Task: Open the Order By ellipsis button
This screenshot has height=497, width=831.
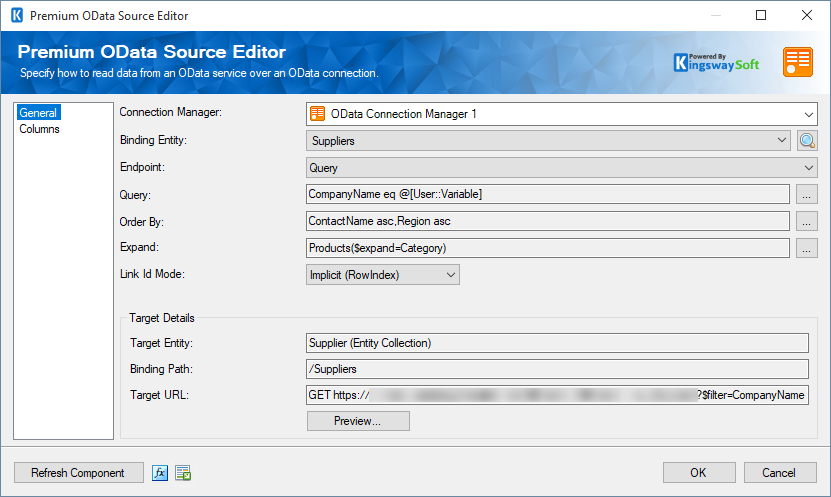Action: tap(808, 221)
